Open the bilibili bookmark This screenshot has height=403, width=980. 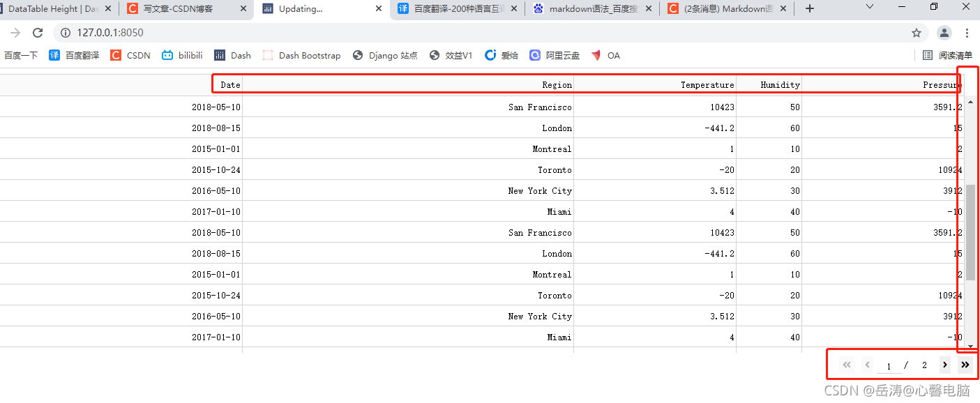coord(182,55)
